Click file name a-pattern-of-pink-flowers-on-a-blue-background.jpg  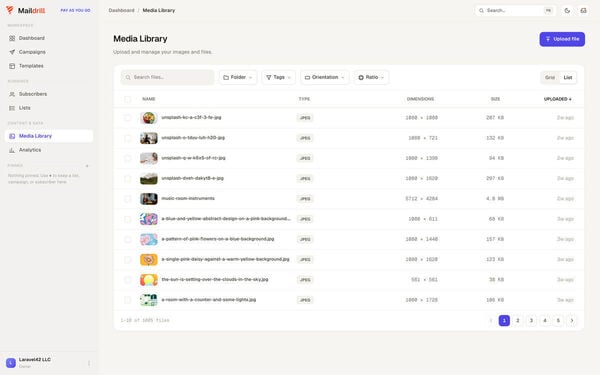tap(218, 239)
